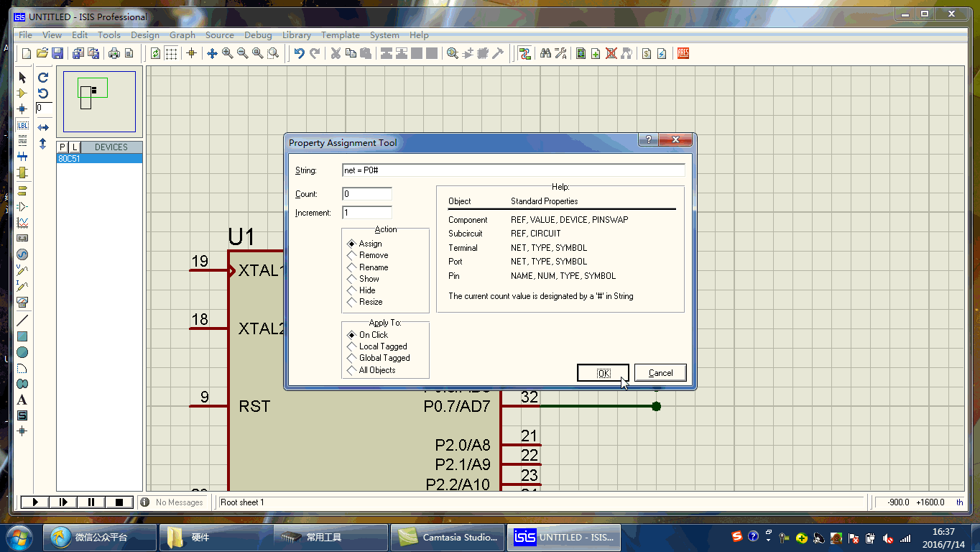Select the 2D text 'A' tool
Viewport: 980px width, 552px height.
click(22, 400)
